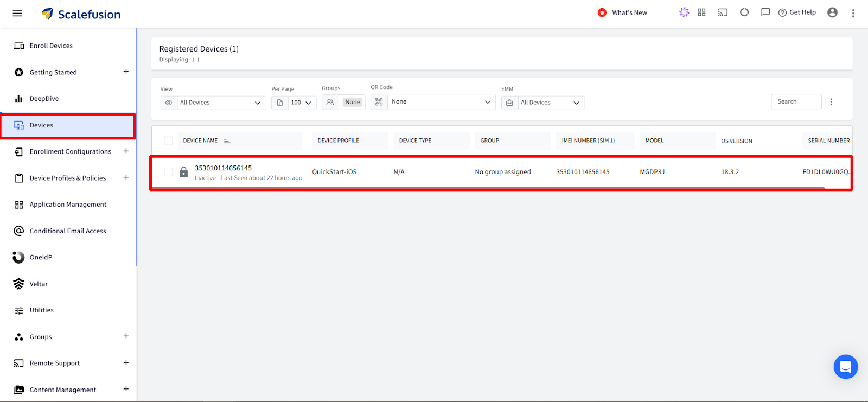Click the EMM briefcase icon

(509, 103)
